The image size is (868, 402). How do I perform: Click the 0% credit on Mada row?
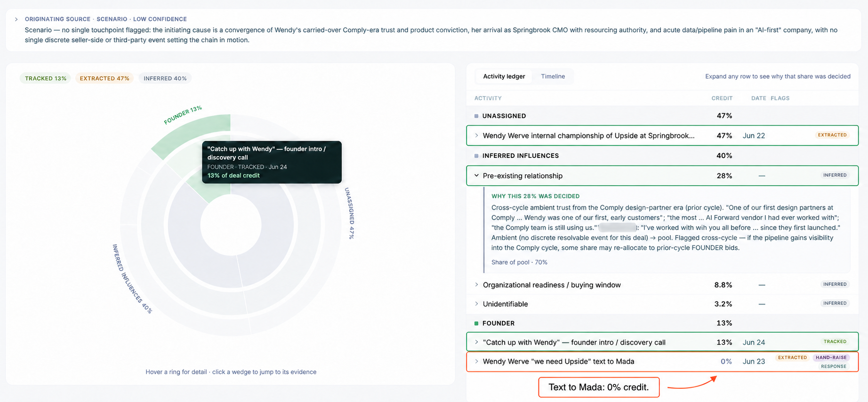tap(726, 361)
